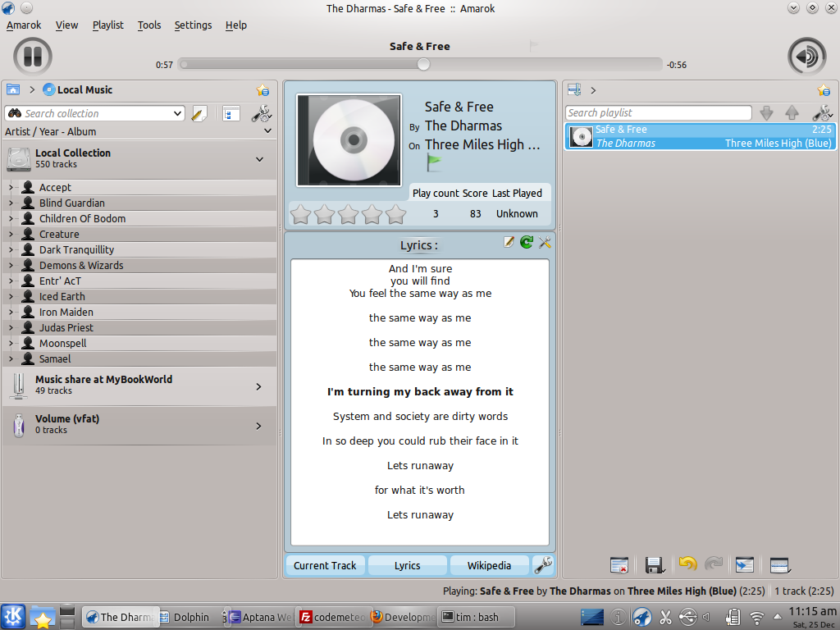Screen dimensions: 840x630
Task: Pause playback with the large pause button
Action: coord(33,57)
